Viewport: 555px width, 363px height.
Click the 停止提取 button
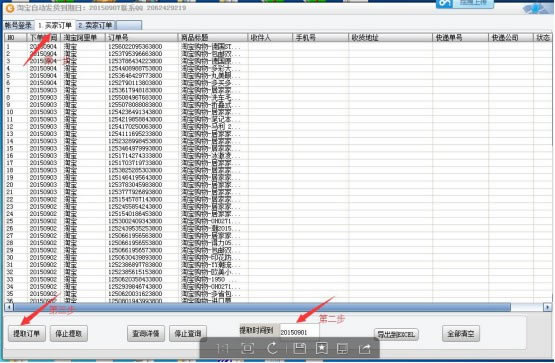coord(69,333)
